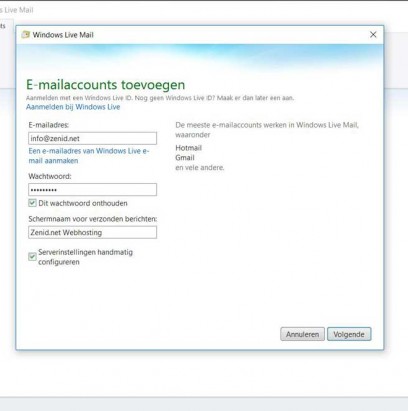Follow the Windows Live e-mail aanmaken link
408x411 pixels.
pos(89,156)
